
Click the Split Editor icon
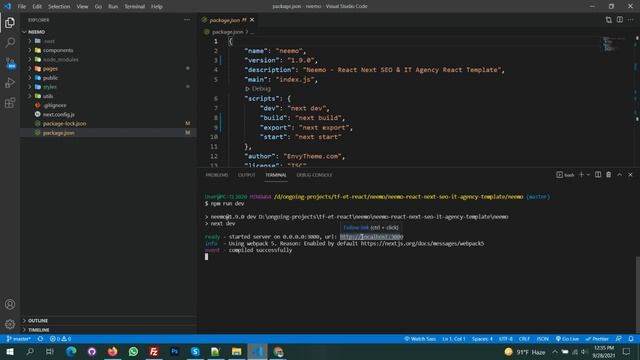[620, 20]
